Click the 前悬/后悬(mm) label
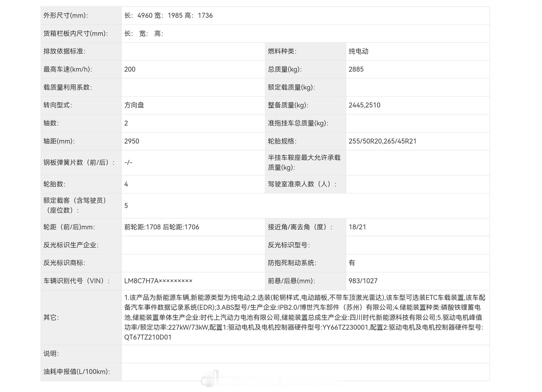Viewport: 542px width, 392px height. click(x=291, y=281)
